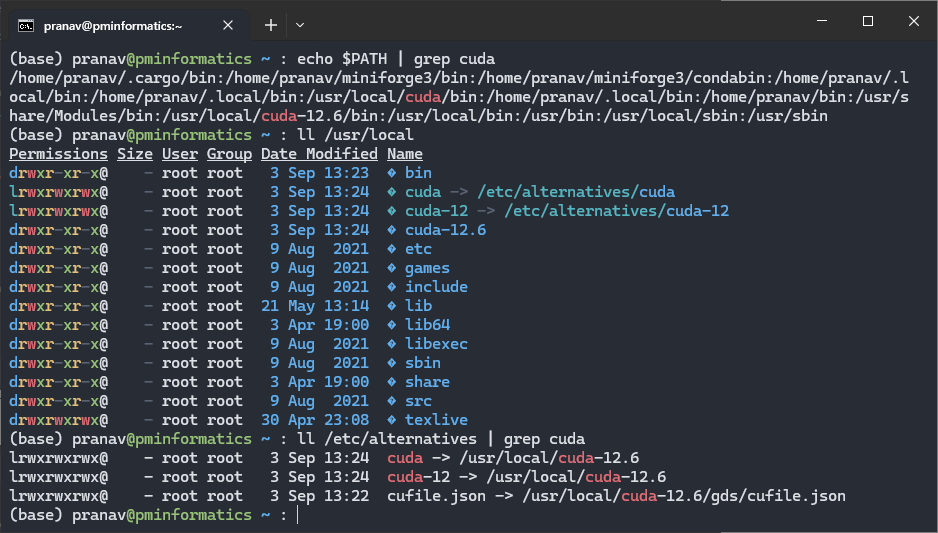Screen dimensions: 938x533
Task: Click the link icon beside cuda-12 symlink
Action: pos(391,211)
